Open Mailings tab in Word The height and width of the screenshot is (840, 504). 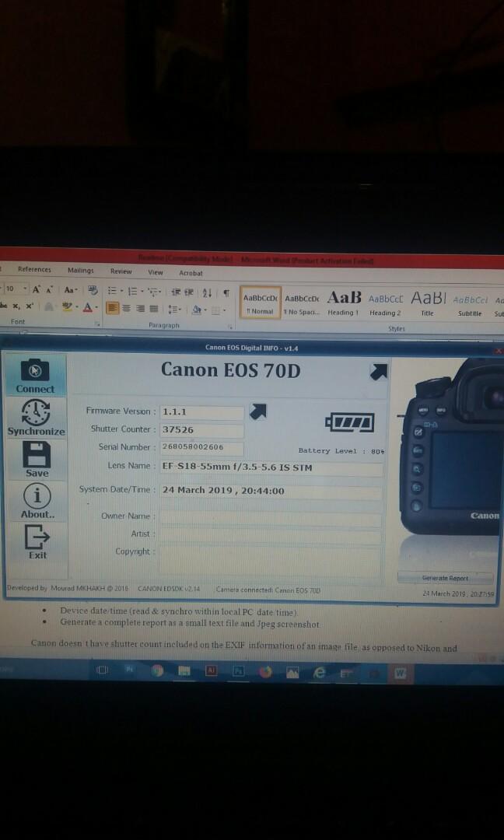point(80,271)
